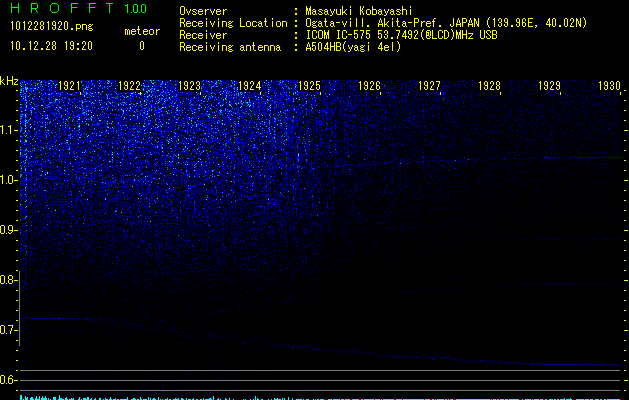
Task: Click the A504HB(yagi 4el) antenna text
Action: (353, 47)
